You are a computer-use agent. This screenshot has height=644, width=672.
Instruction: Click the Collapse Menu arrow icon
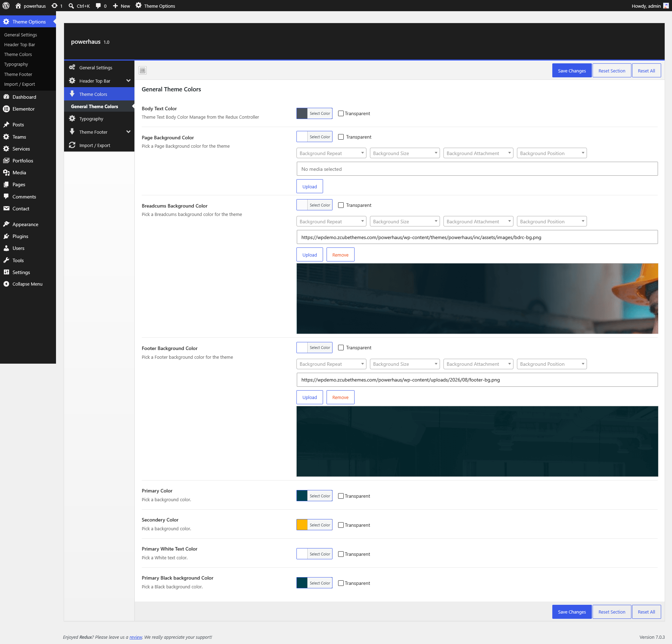tap(6, 284)
